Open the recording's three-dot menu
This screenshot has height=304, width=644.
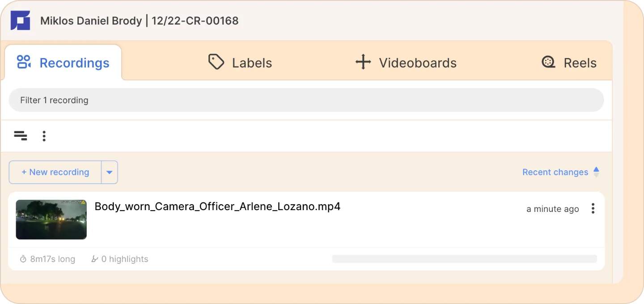pyautogui.click(x=593, y=208)
